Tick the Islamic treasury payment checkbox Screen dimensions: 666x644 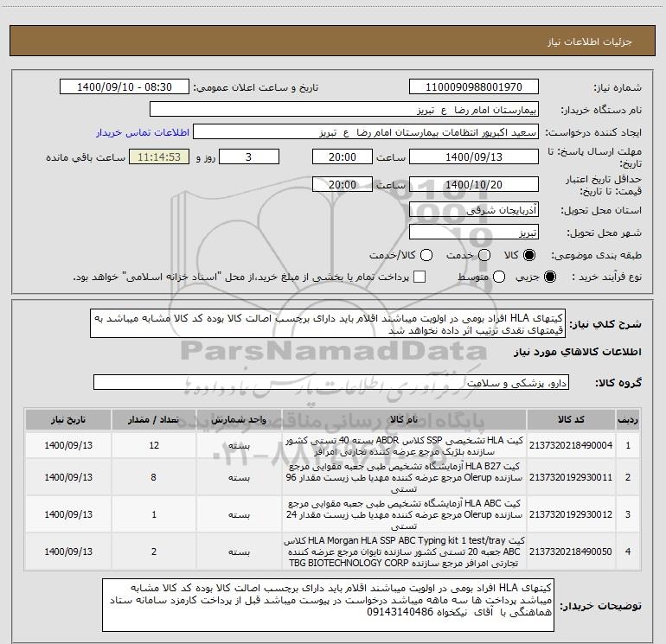pos(419,277)
